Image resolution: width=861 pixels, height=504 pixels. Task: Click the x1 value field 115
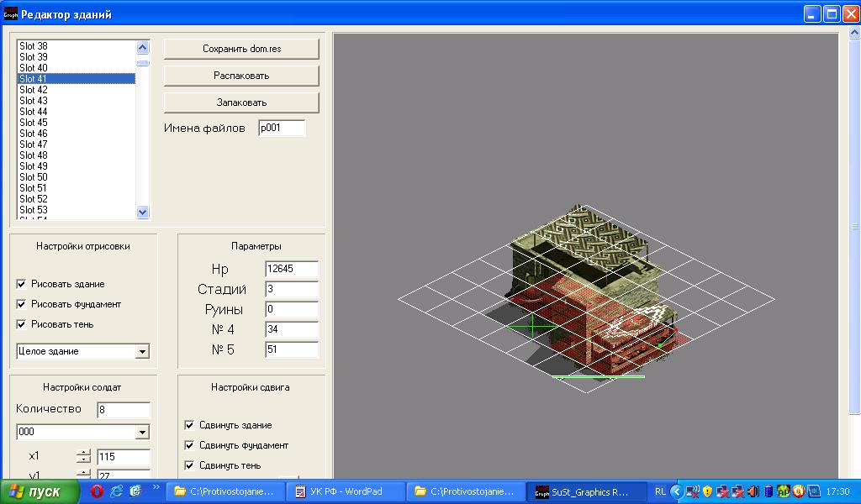click(x=124, y=457)
